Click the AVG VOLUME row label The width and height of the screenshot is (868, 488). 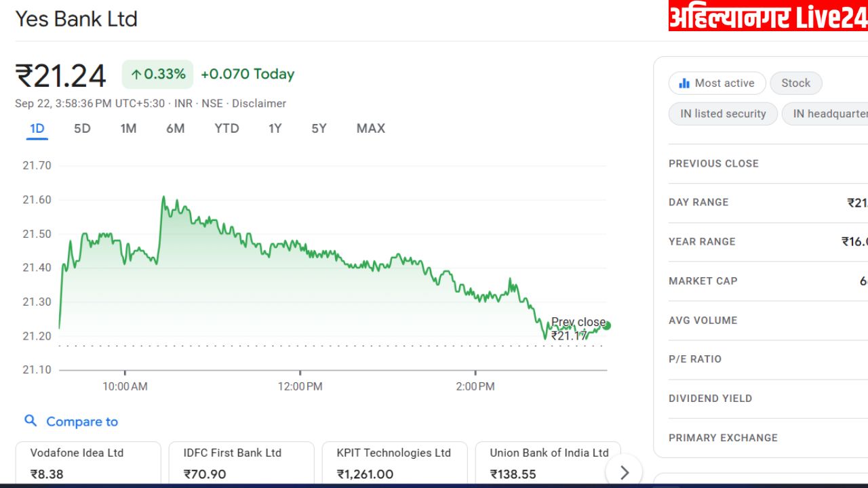pyautogui.click(x=703, y=320)
